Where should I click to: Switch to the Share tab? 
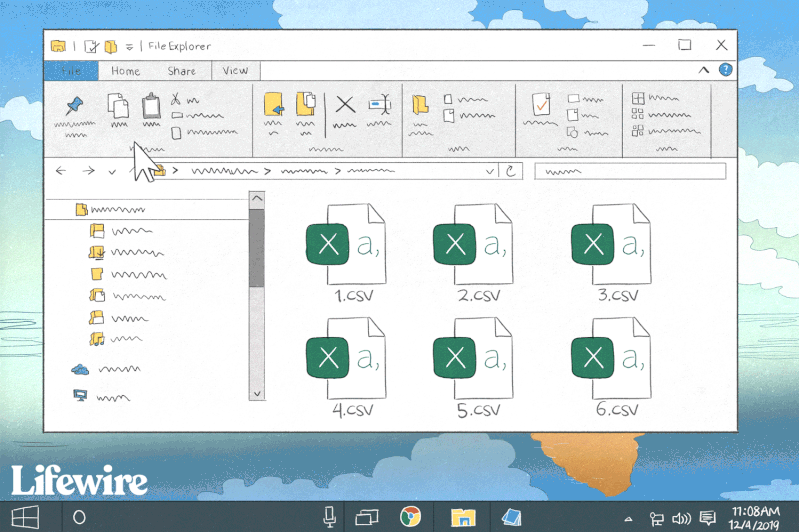pos(182,71)
